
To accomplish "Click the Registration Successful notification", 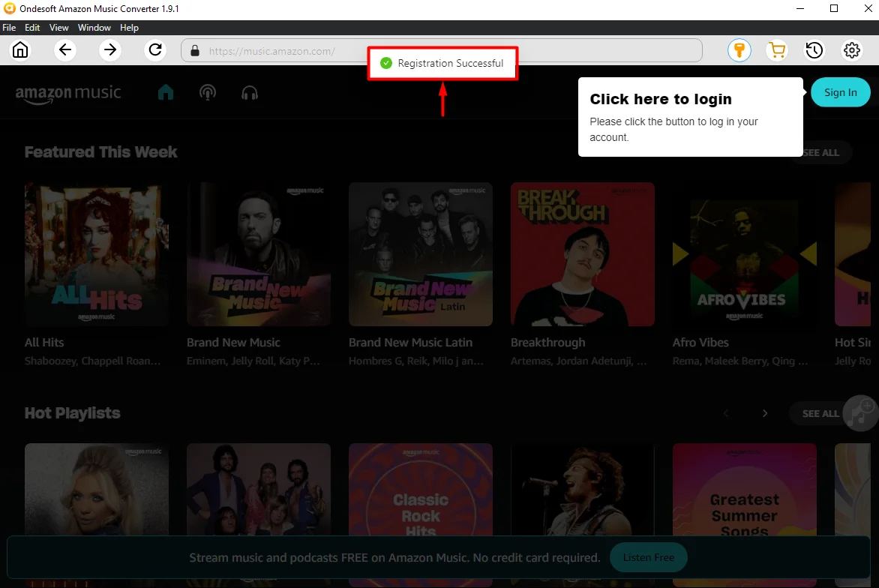I will [442, 63].
